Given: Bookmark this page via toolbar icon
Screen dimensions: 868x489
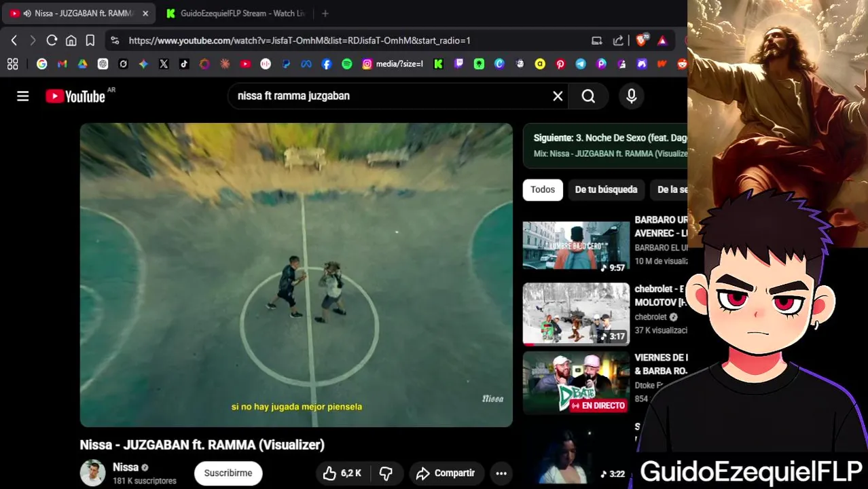Looking at the screenshot, I should (x=90, y=41).
